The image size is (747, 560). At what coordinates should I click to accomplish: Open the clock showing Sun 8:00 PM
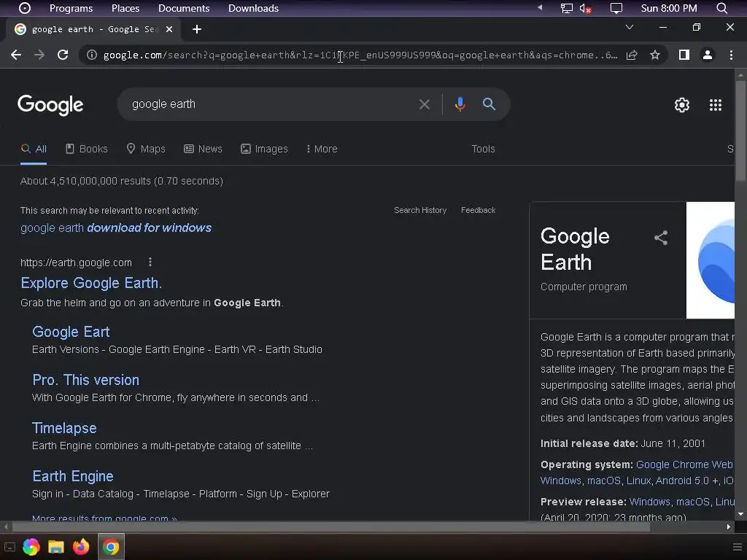coord(669,8)
